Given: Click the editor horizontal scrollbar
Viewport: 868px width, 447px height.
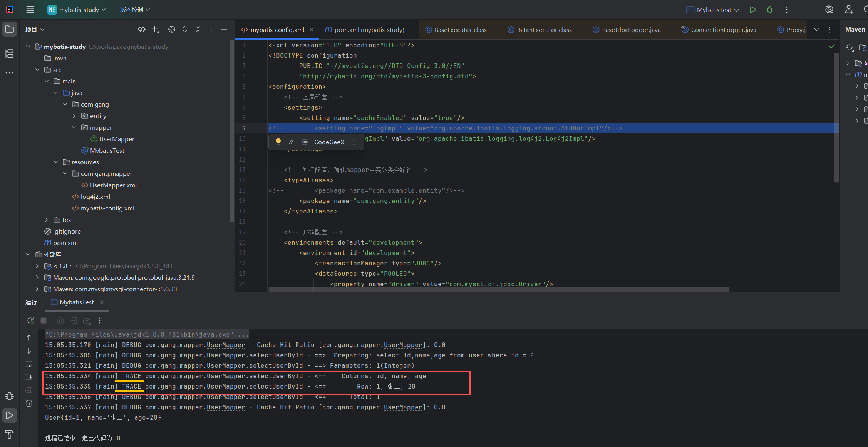Looking at the screenshot, I should coord(499,289).
